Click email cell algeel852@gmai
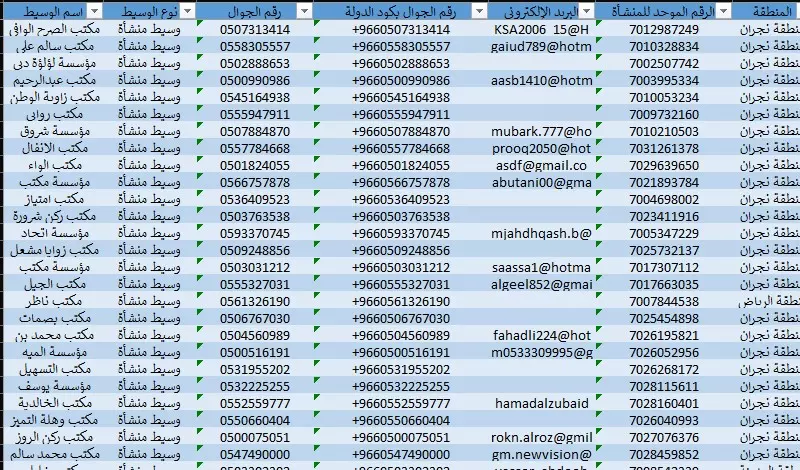Image resolution: width=800 pixels, height=470 pixels. [541, 284]
